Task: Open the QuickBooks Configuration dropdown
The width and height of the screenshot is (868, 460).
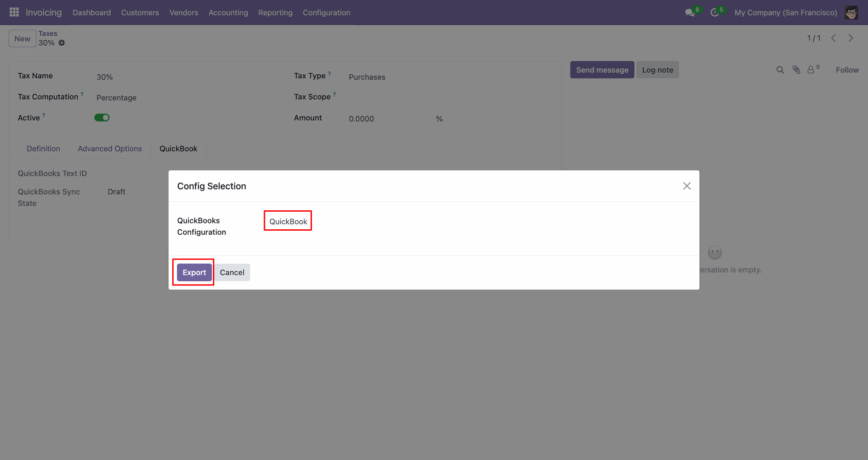Action: pos(288,221)
